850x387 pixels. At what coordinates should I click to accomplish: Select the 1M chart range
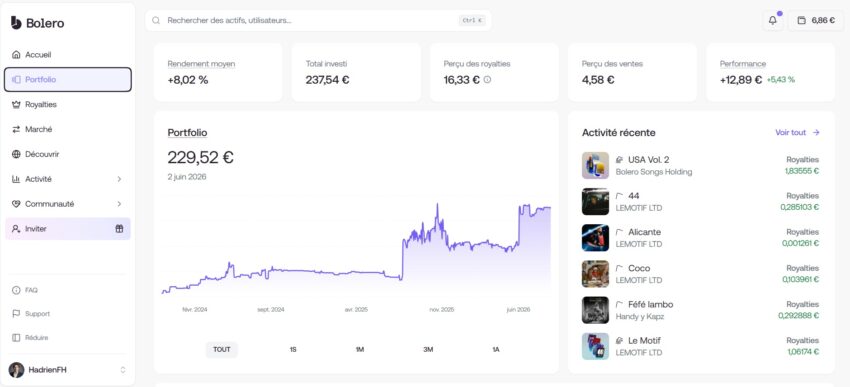pos(359,350)
